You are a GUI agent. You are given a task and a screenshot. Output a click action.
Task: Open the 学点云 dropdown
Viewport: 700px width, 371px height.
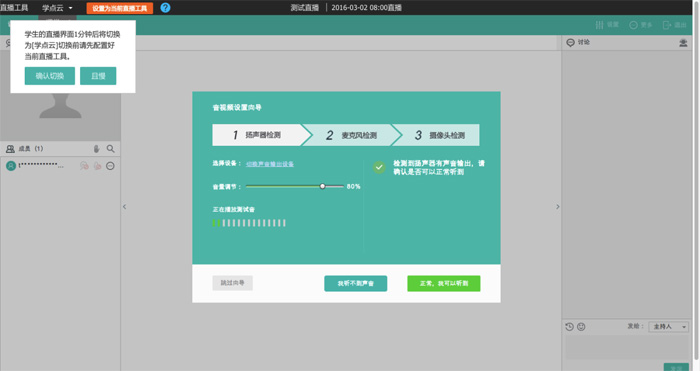57,8
